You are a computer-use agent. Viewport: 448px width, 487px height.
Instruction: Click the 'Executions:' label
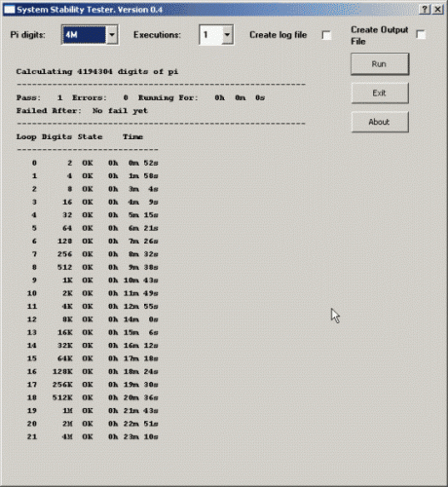157,35
